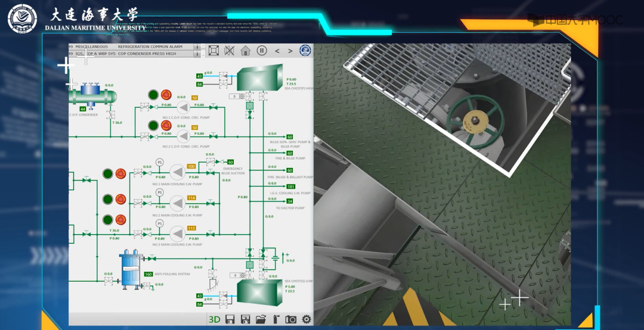
Task: Start No.2 main cooling S.W. pump green button
Action: (x=107, y=200)
